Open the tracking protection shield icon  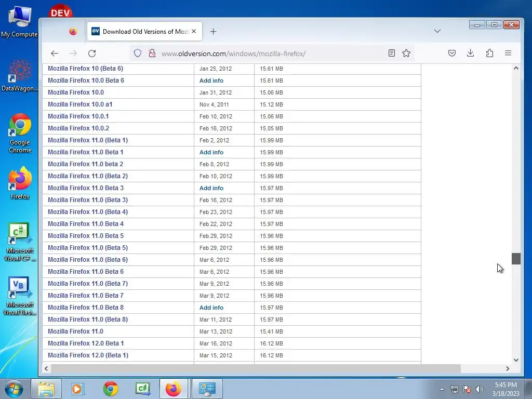tap(137, 54)
